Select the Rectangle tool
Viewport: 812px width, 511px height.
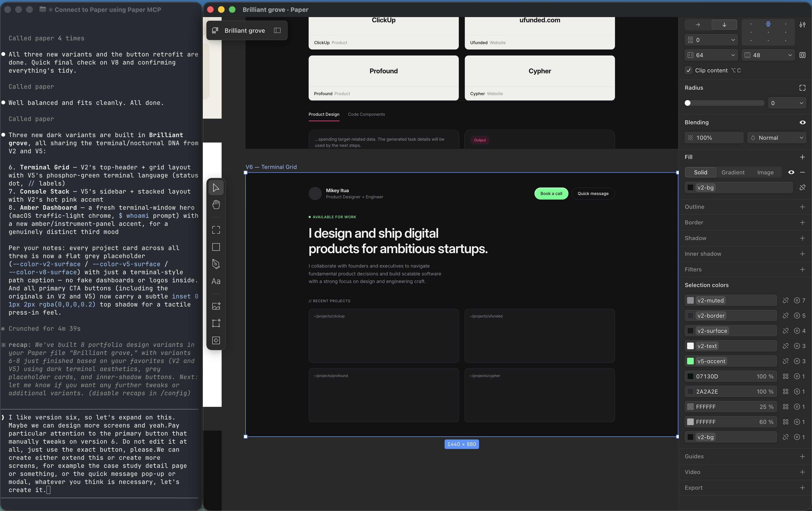(x=216, y=247)
